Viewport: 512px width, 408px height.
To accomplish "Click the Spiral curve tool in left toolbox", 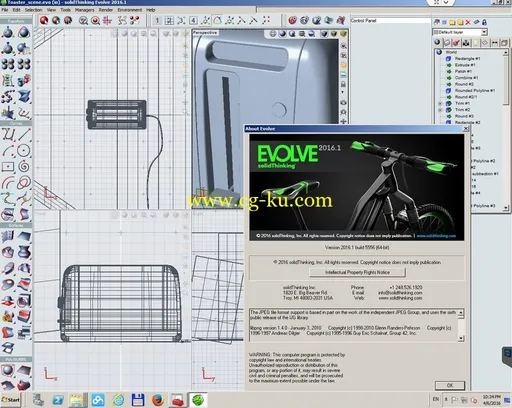I will pyautogui.click(x=24, y=166).
